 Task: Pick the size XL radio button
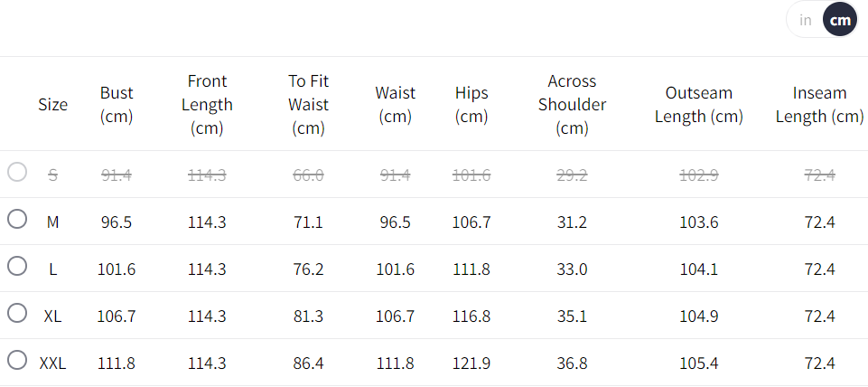coord(17,313)
